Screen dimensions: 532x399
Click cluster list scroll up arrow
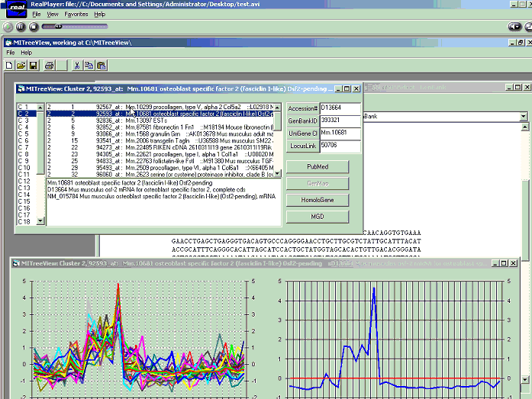pos(40,108)
